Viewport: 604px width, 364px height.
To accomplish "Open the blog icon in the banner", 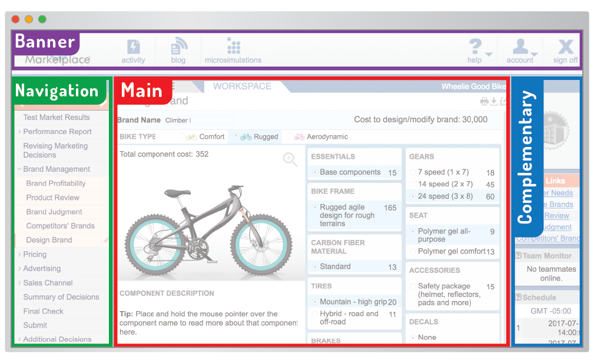I will [178, 48].
